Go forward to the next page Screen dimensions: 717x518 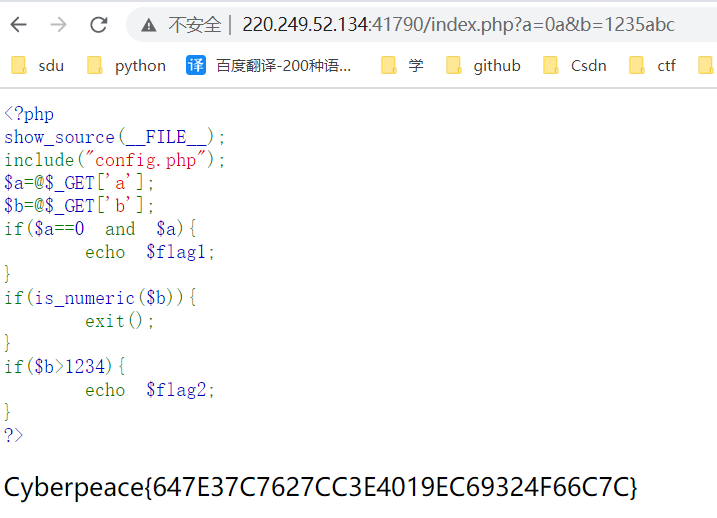(59, 25)
